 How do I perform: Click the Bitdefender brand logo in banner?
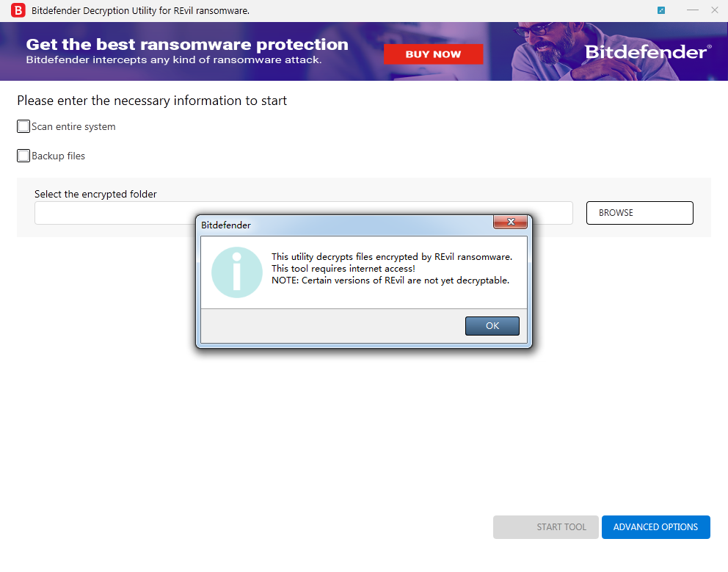[x=648, y=52]
